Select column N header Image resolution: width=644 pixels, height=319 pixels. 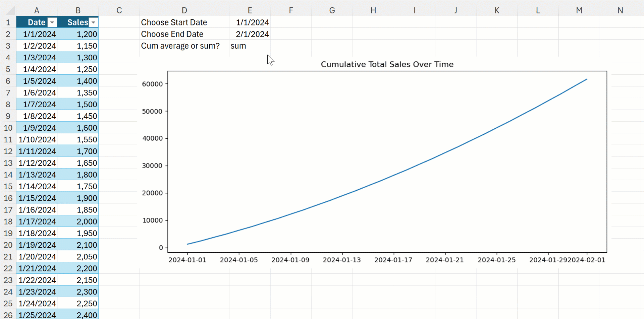(x=620, y=10)
